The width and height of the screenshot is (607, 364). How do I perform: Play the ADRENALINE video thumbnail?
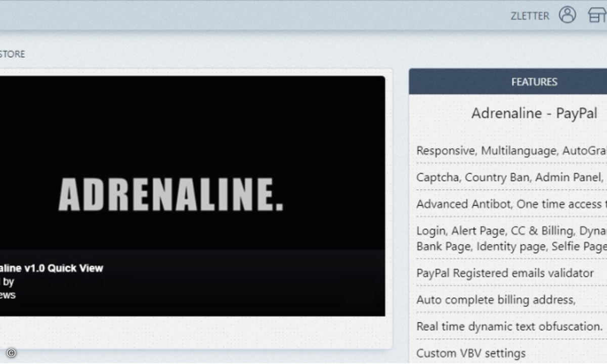tap(192, 196)
